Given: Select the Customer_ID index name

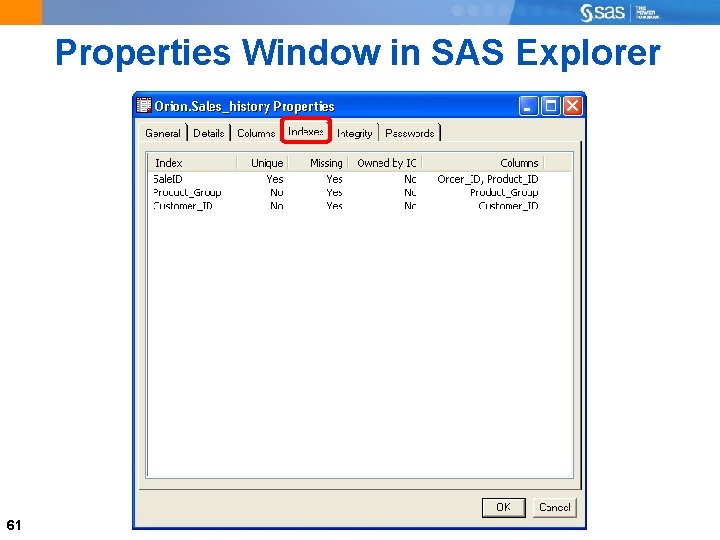Looking at the screenshot, I should coord(183,206).
